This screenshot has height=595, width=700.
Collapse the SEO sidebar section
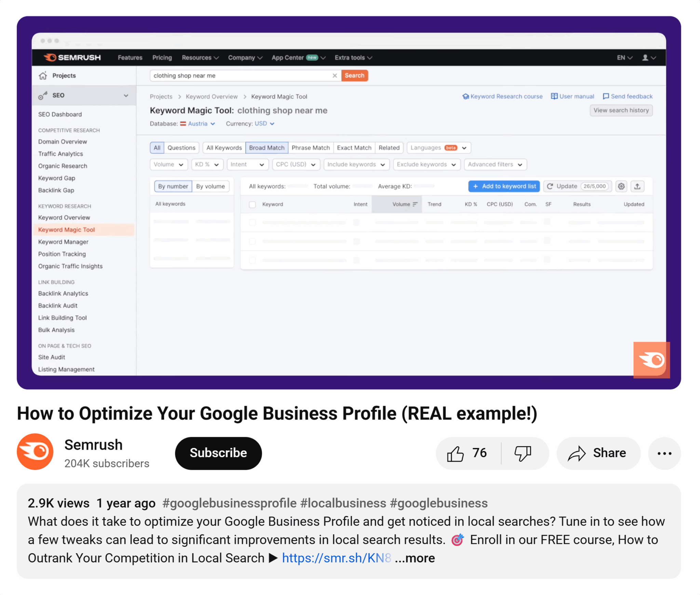(x=126, y=96)
